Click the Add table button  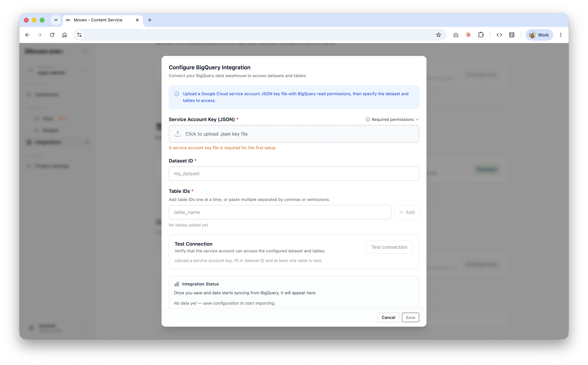click(407, 212)
